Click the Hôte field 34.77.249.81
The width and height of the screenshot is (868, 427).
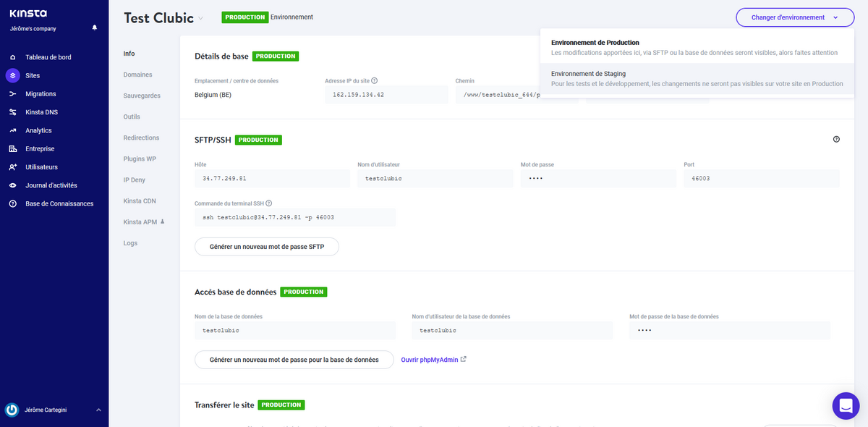click(272, 178)
